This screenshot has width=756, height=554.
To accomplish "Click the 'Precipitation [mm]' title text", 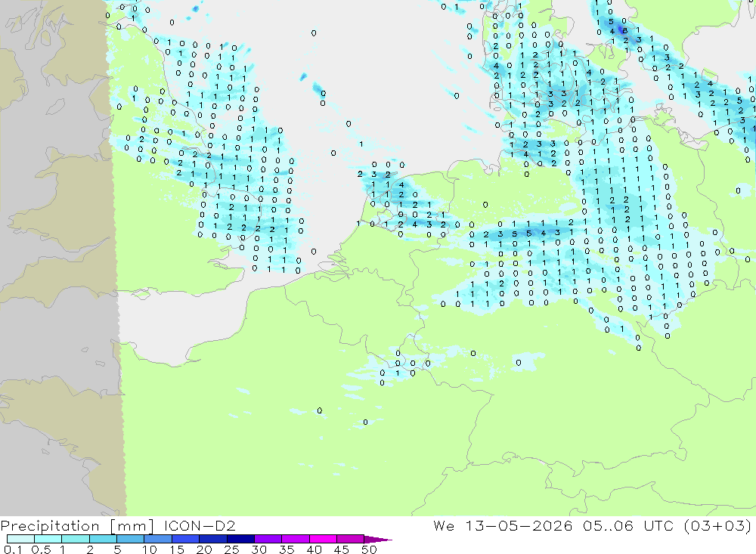I will coord(77,526).
